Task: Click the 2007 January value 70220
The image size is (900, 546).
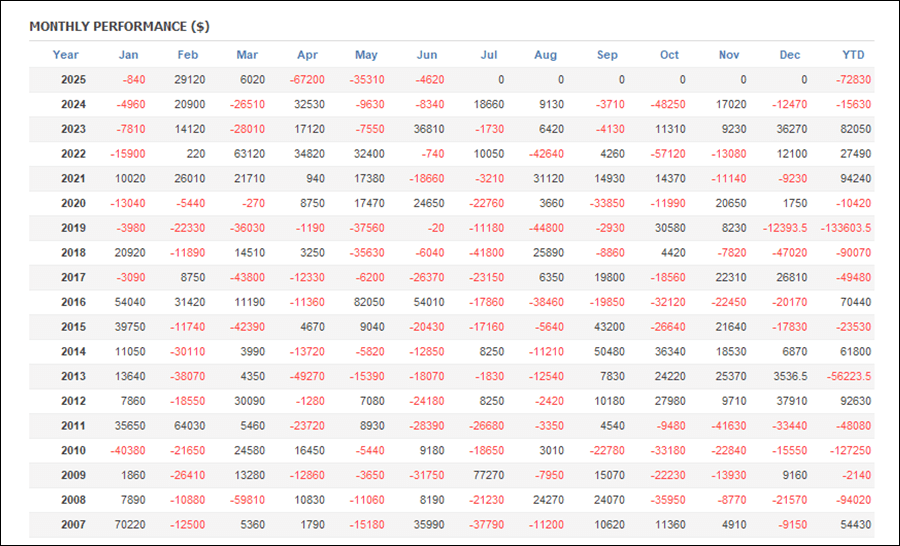Action: click(130, 524)
